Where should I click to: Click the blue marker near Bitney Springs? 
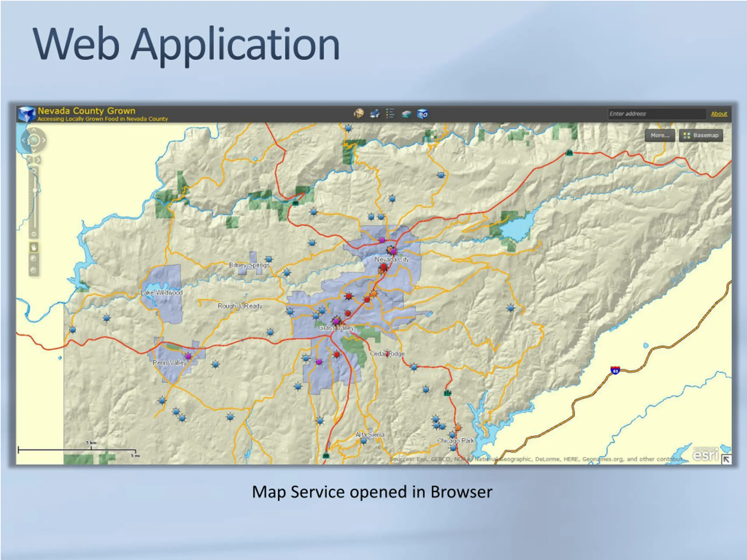(269, 259)
